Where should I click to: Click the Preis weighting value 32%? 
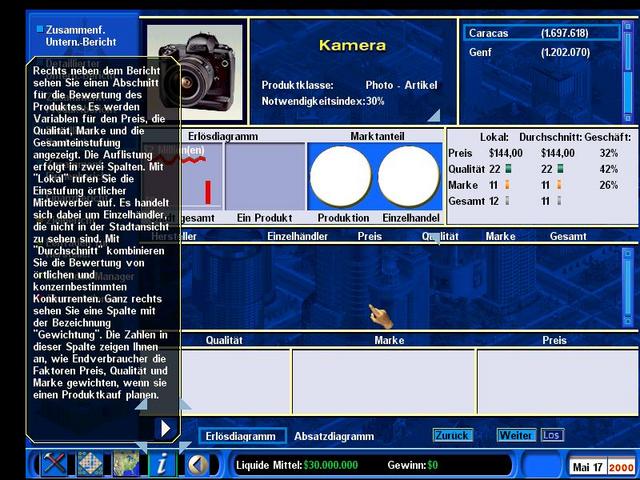[609, 153]
